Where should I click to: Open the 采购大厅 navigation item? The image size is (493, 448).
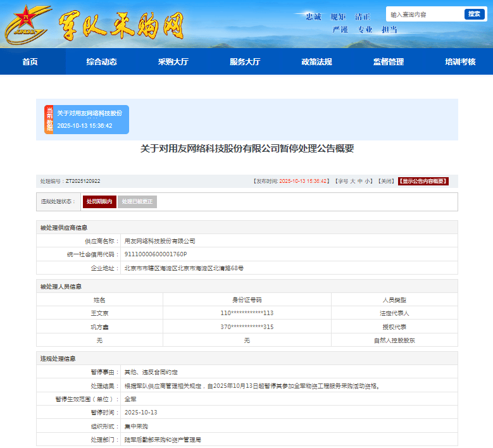[x=173, y=62]
